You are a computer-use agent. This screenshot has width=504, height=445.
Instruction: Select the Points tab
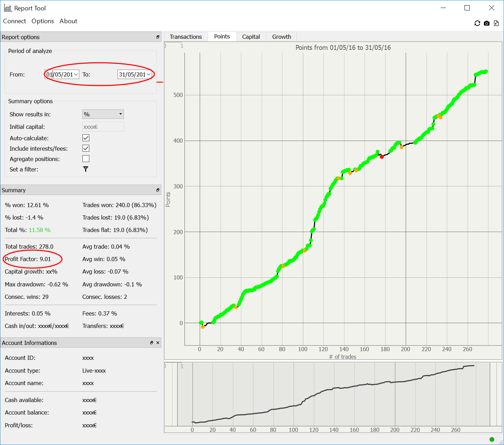tap(222, 36)
